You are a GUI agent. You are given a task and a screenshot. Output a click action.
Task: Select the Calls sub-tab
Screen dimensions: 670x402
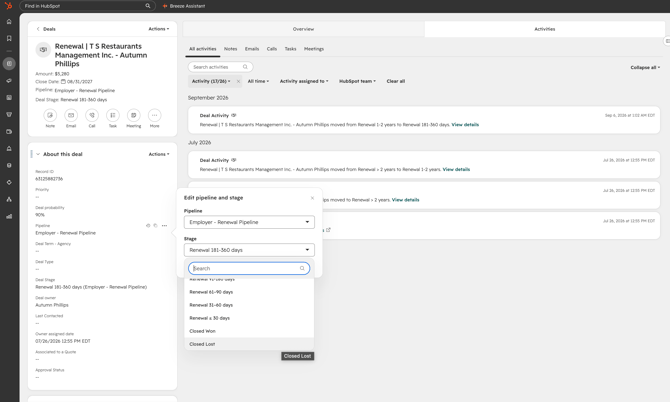272,49
